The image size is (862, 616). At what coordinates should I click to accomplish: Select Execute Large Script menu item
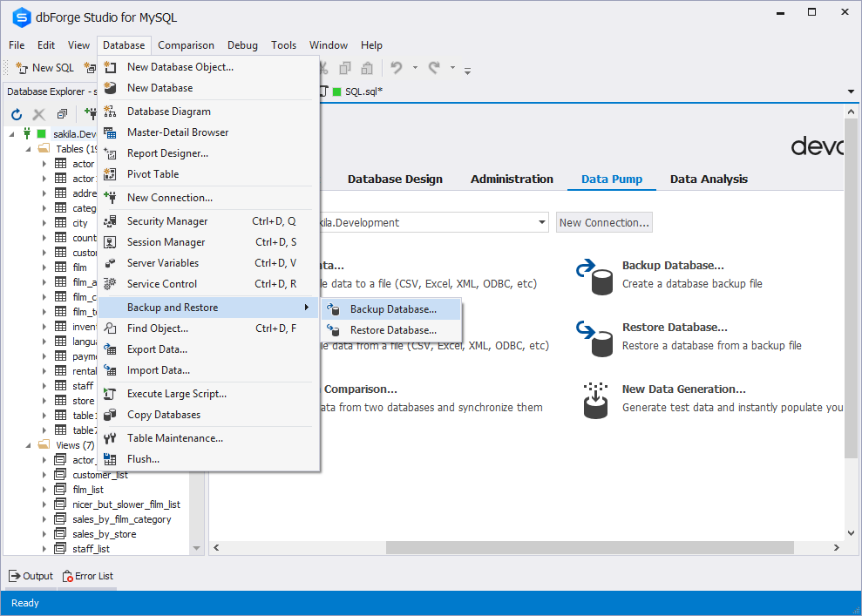pos(209,394)
